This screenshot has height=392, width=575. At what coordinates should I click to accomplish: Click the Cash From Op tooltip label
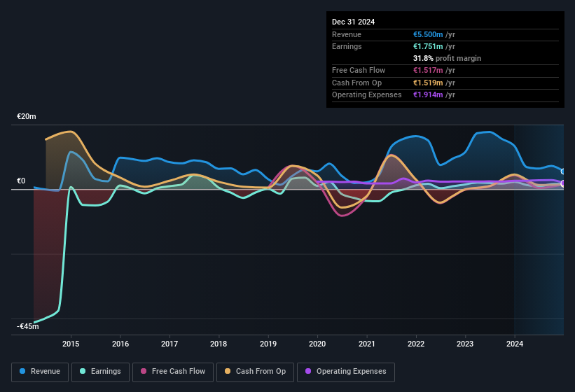[x=356, y=83]
